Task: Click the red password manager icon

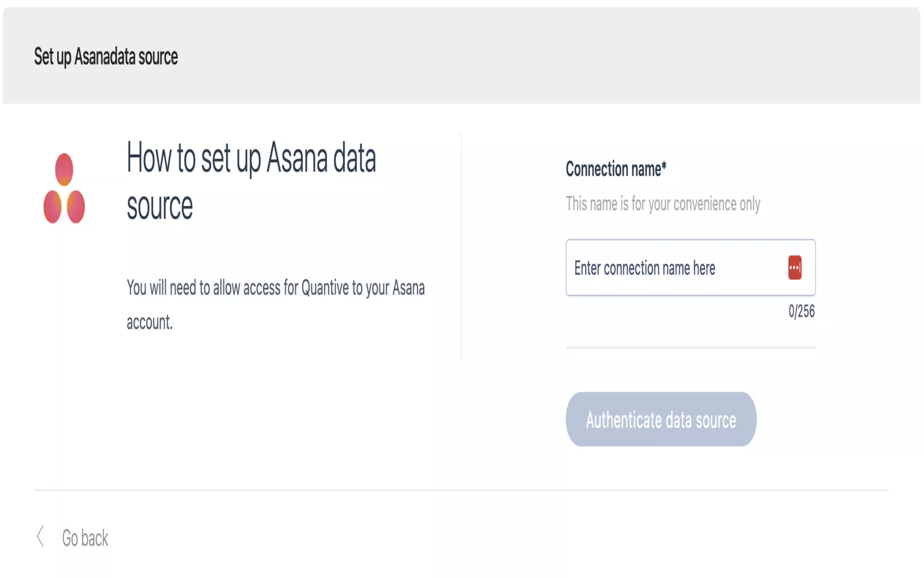Action: [x=795, y=268]
